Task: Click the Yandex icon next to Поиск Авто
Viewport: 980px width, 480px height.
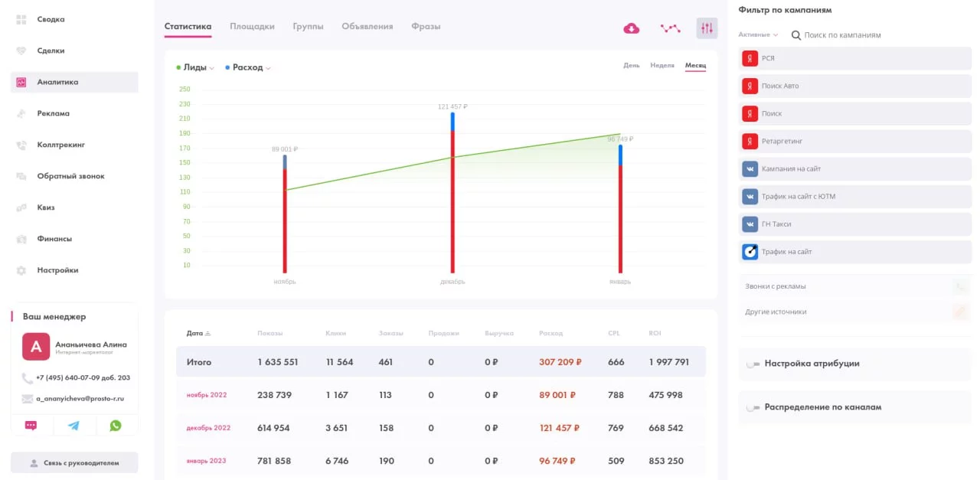Action: click(x=750, y=86)
